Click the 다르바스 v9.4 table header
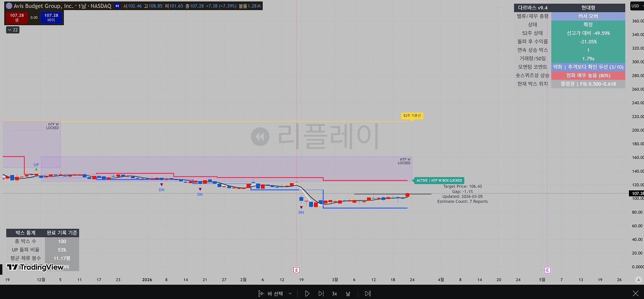 [x=533, y=8]
